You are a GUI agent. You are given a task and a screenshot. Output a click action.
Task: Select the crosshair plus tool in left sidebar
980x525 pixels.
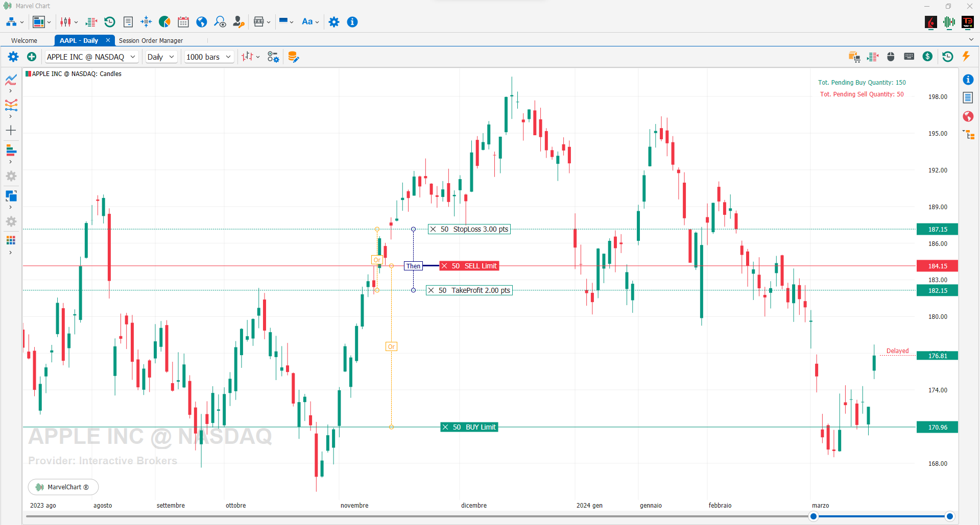point(11,131)
